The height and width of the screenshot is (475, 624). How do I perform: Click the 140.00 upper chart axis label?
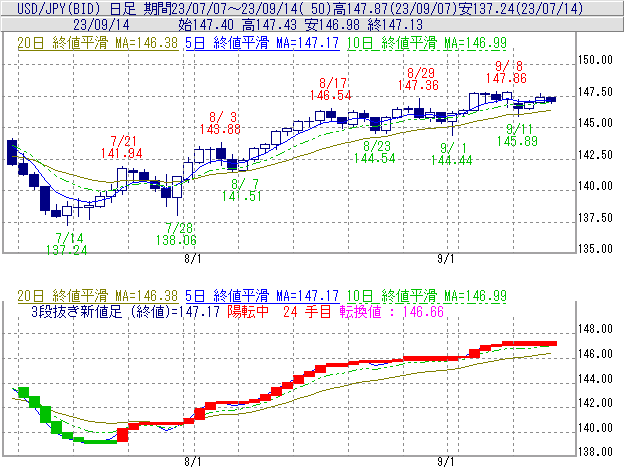pos(595,186)
